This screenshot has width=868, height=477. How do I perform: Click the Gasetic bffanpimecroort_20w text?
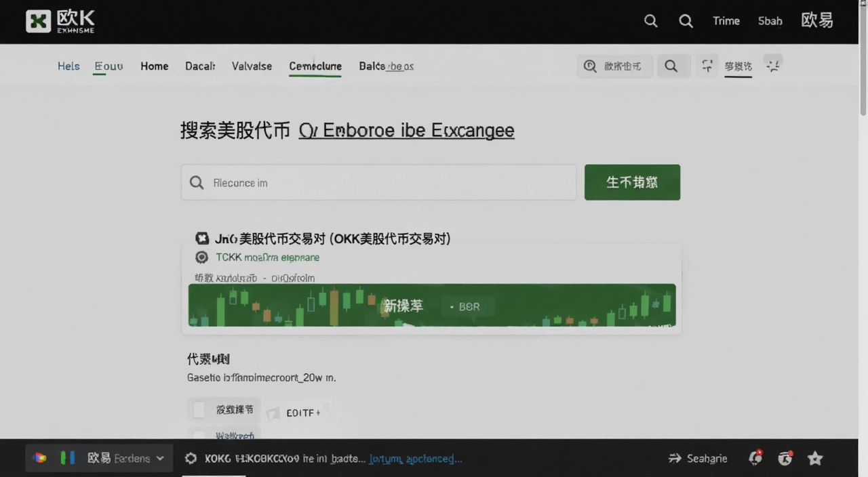click(261, 377)
